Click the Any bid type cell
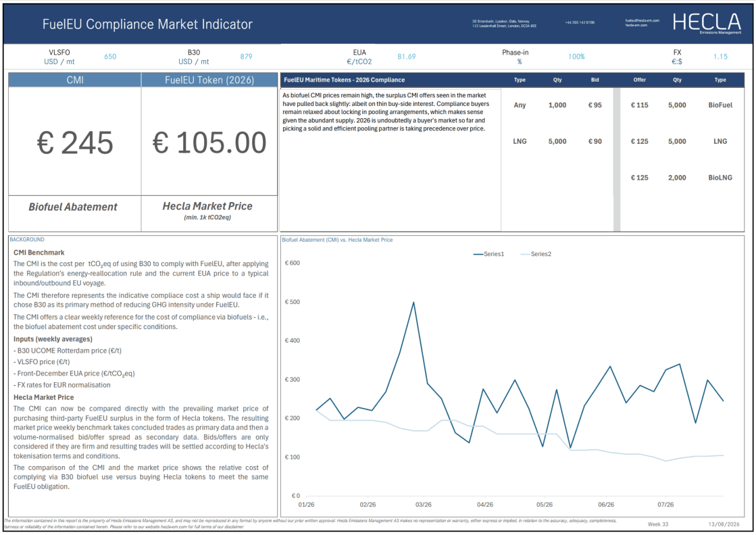The image size is (756, 535). (520, 105)
